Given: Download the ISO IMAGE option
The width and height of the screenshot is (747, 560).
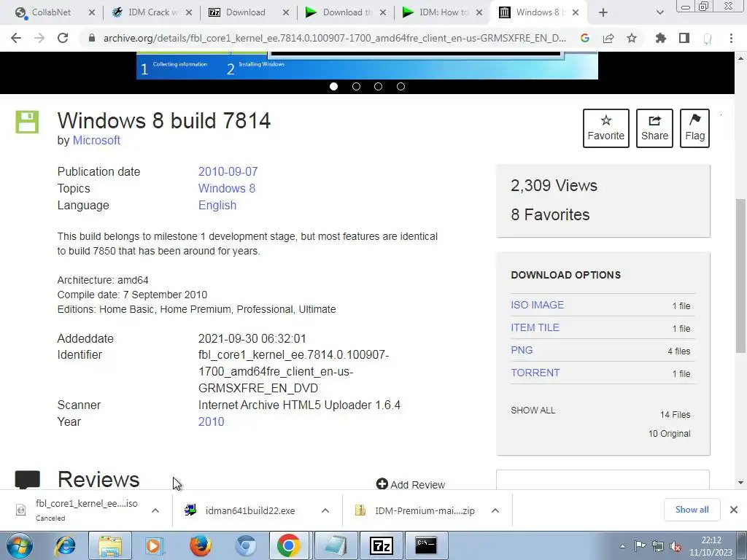Looking at the screenshot, I should coord(538,305).
